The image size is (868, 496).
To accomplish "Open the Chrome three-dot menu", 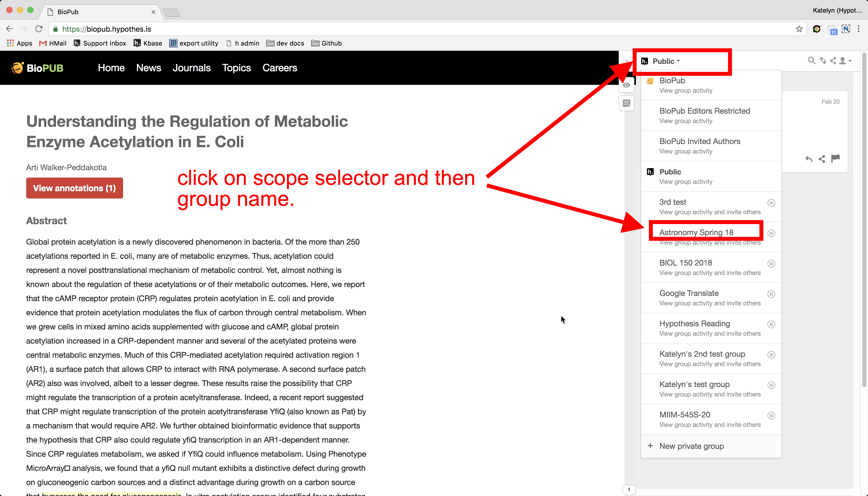I will tap(859, 29).
